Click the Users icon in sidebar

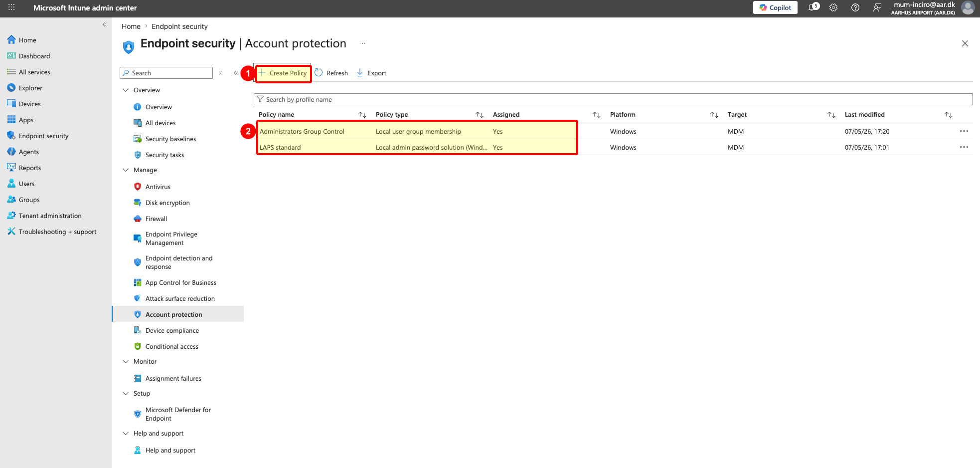tap(11, 184)
